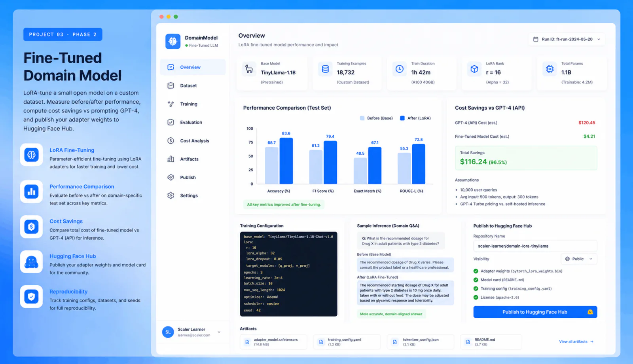Image resolution: width=633 pixels, height=364 pixels.
Task: Click the Performance Comparison bar chart icon
Action: pos(31,192)
